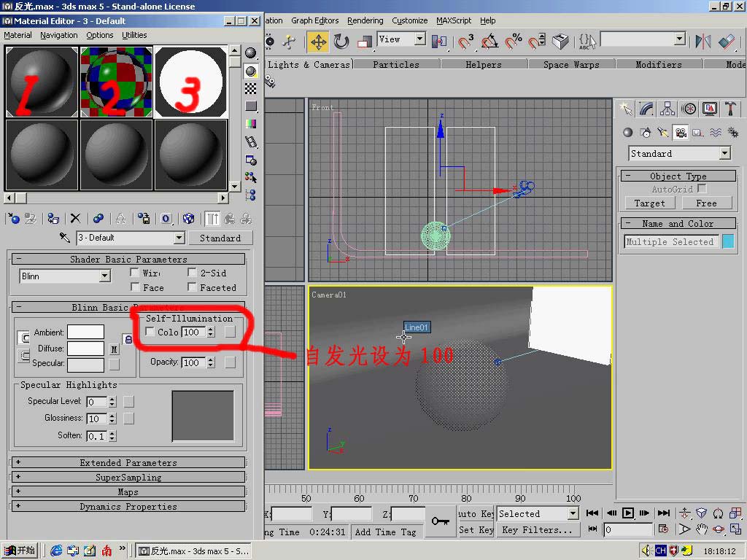747x560 pixels.
Task: Switch to the Helpers tab
Action: (483, 64)
